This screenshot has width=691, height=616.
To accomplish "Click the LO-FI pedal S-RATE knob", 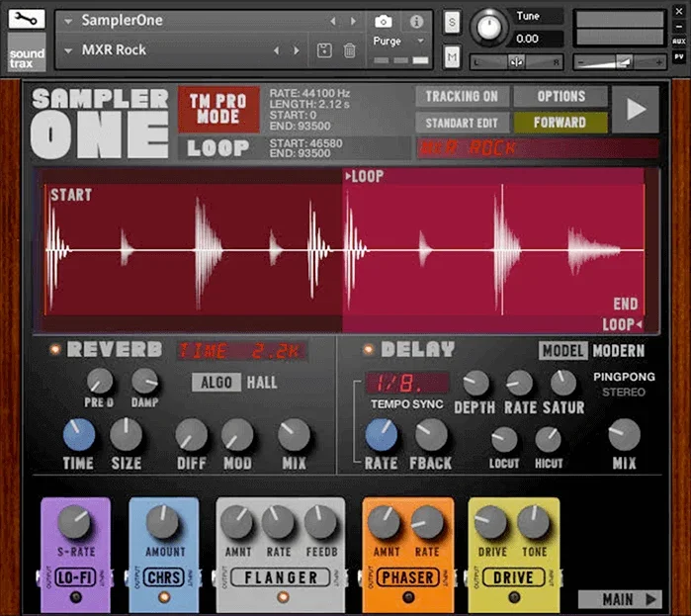I will (x=74, y=523).
